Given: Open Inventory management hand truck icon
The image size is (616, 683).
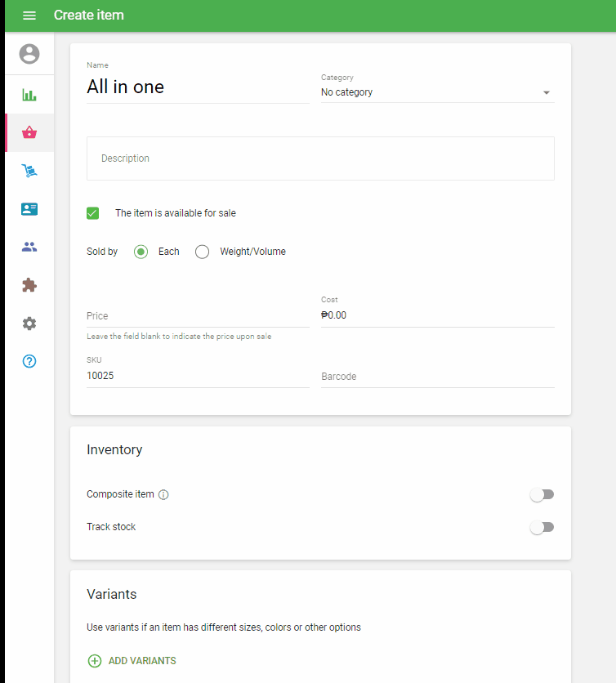Looking at the screenshot, I should pyautogui.click(x=29, y=171).
